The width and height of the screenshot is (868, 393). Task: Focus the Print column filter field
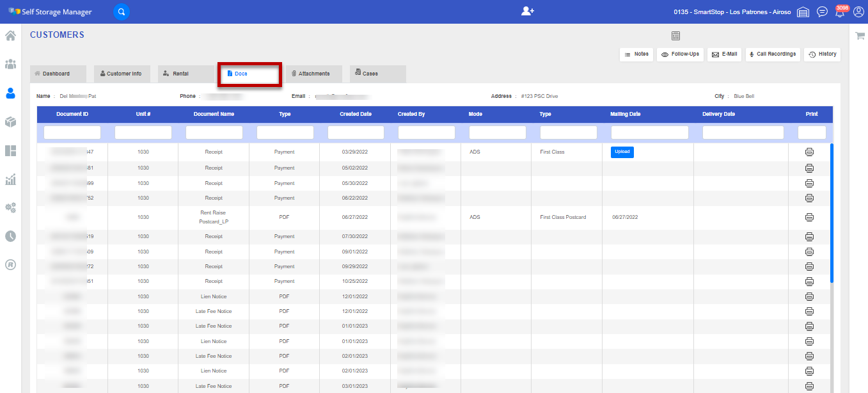812,132
